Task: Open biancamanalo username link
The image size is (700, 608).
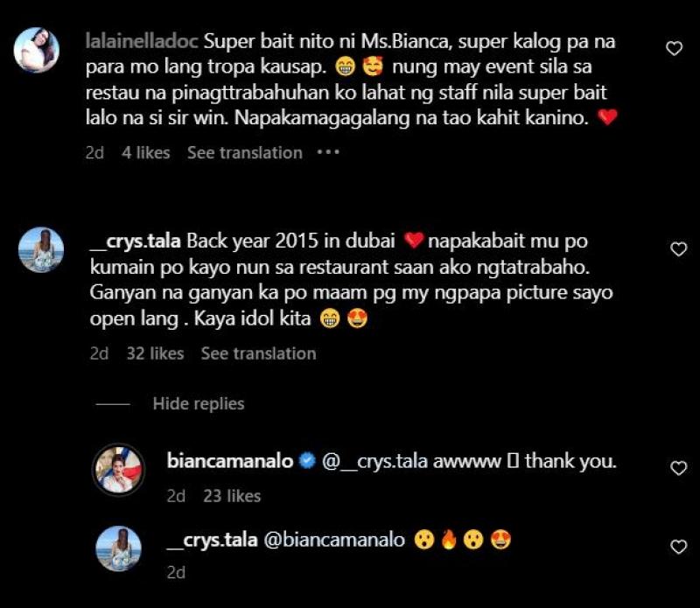Action: click(230, 461)
